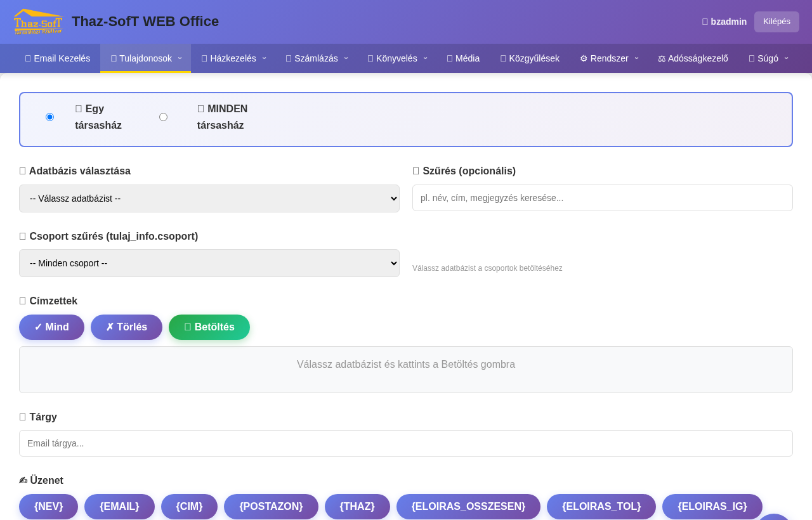Select the Egy társasház radio button
The image size is (812, 520).
point(49,117)
